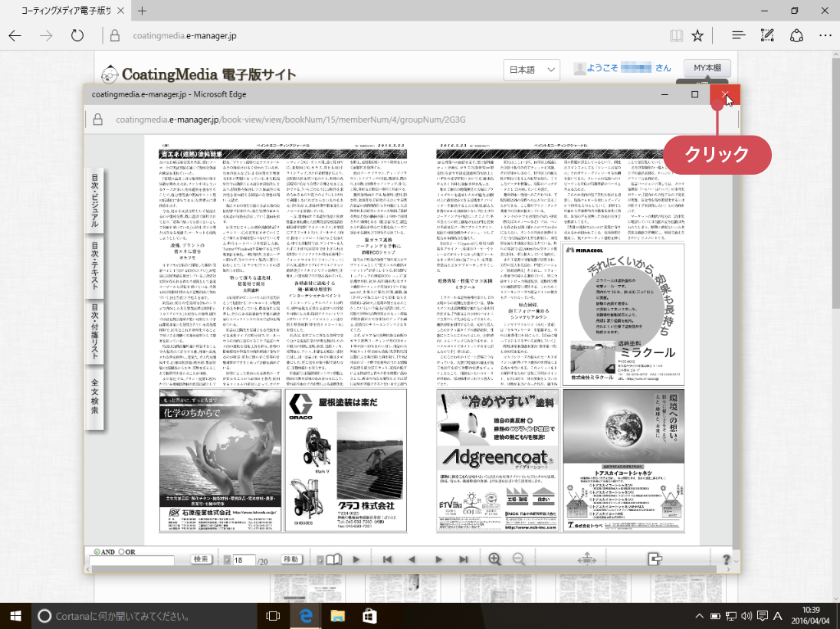This screenshot has width=840, height=629.
Task: Open the 目次・ビジュアル side tab
Action: point(95,199)
